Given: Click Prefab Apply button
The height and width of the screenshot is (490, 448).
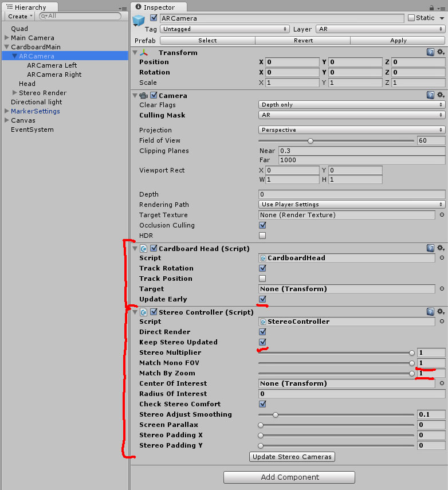Looking at the screenshot, I should pyautogui.click(x=398, y=40).
